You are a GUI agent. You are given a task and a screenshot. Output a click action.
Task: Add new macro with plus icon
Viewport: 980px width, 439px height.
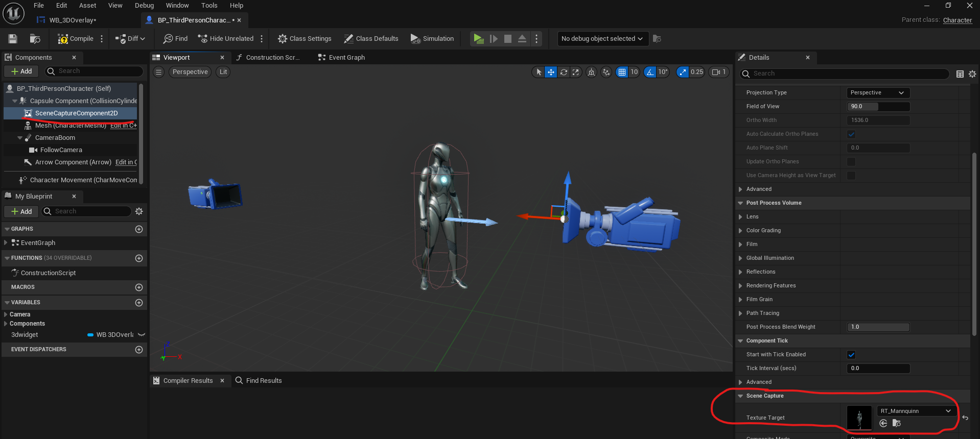click(x=139, y=287)
